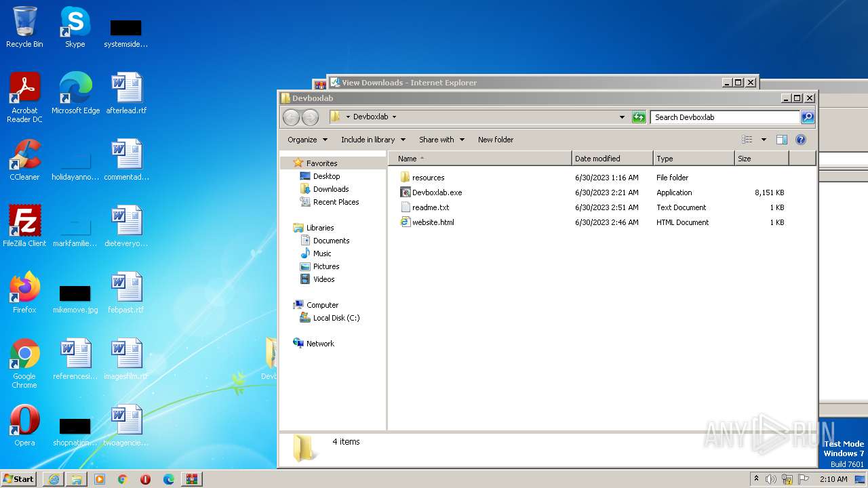The image size is (868, 488).
Task: Sort by Date modified column
Action: click(x=612, y=159)
